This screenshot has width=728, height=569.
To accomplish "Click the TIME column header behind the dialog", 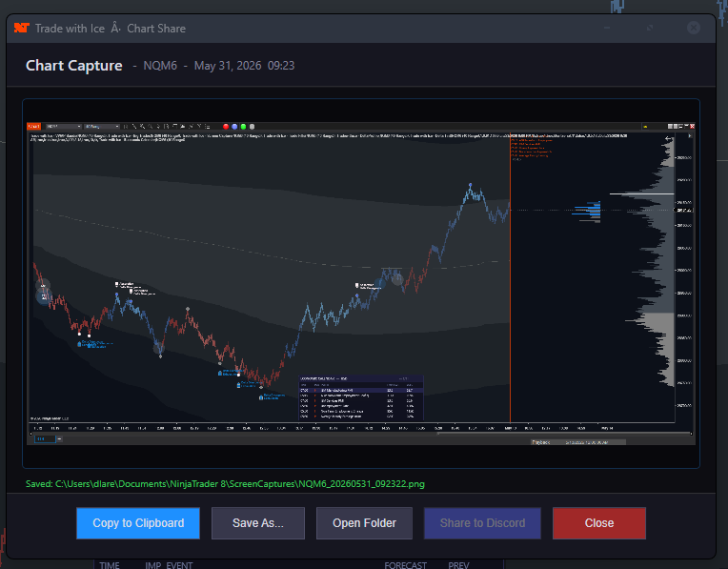I will click(110, 565).
